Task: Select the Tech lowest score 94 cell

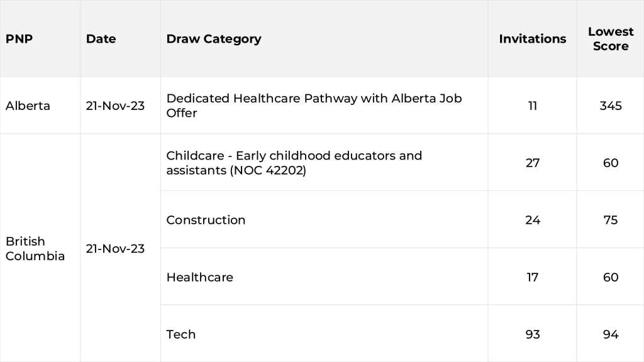Action: (610, 334)
